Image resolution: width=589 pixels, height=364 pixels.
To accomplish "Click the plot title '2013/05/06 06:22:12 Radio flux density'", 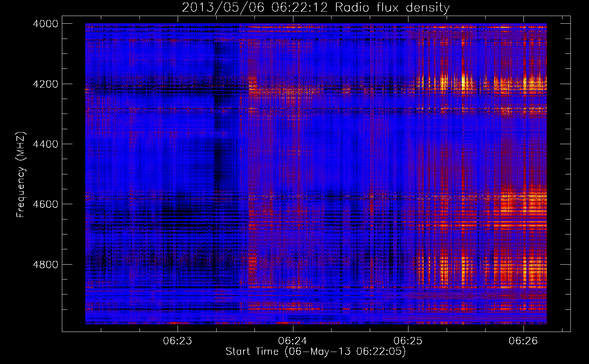I will 316,8.
